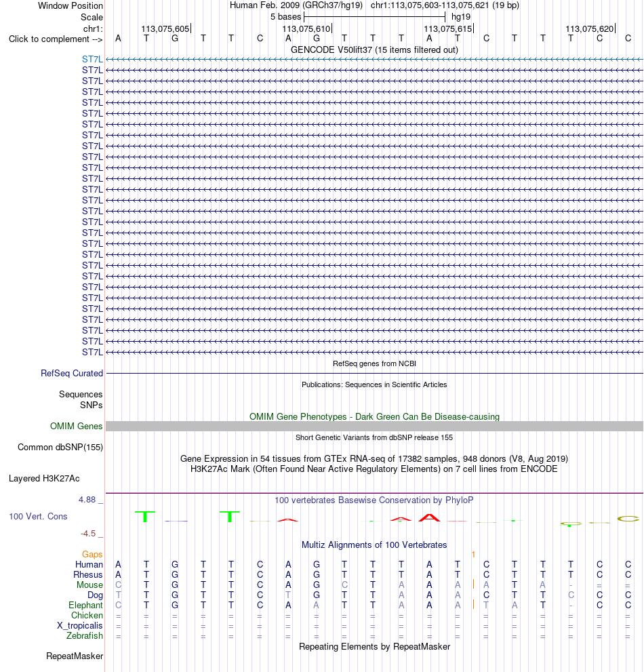This screenshot has width=644, height=672.
Task: Click the Human alignment row label
Action: 89,564
